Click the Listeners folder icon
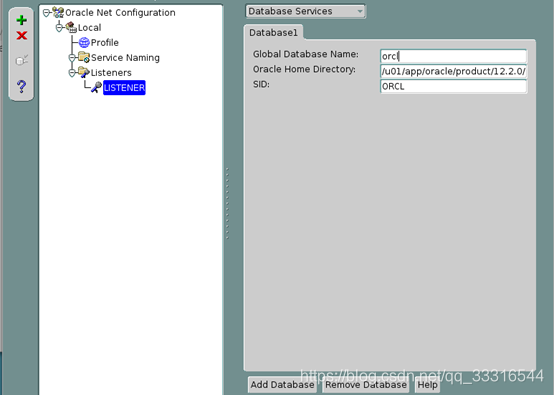 84,72
